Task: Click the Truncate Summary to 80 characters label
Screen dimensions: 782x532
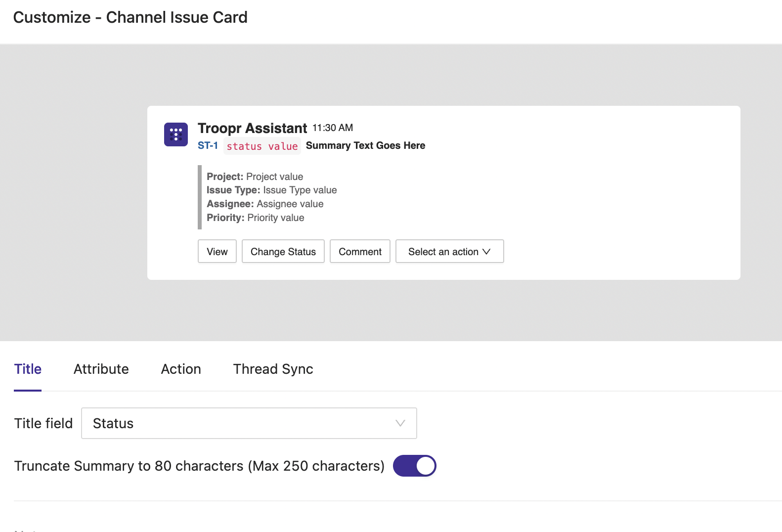Action: click(x=199, y=466)
